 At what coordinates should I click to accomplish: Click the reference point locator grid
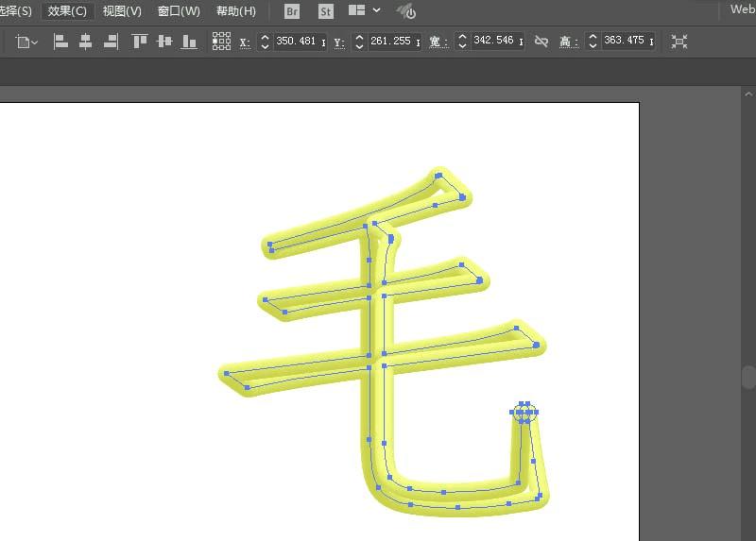[x=221, y=42]
